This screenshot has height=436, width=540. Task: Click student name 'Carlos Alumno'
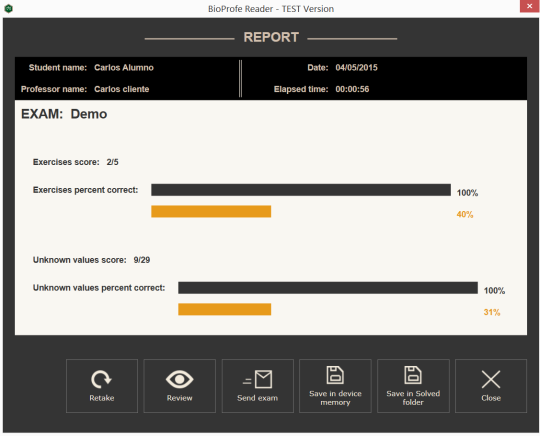124,68
